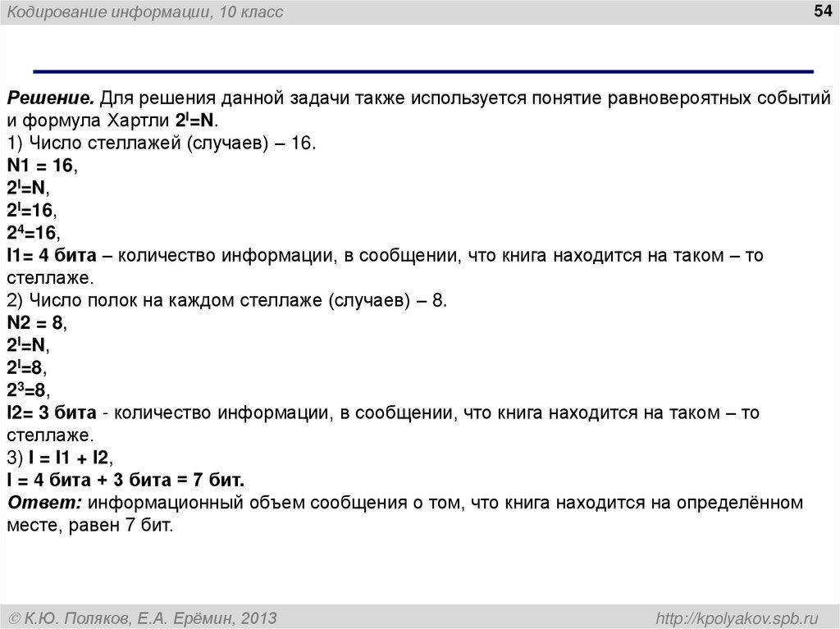Image resolution: width=840 pixels, height=629 pixels.
Task: Click the formula '2⁴=16,'
Action: pos(33,233)
